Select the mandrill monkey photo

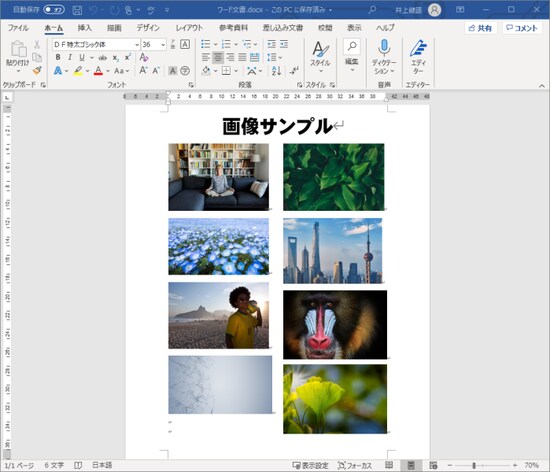coord(335,324)
